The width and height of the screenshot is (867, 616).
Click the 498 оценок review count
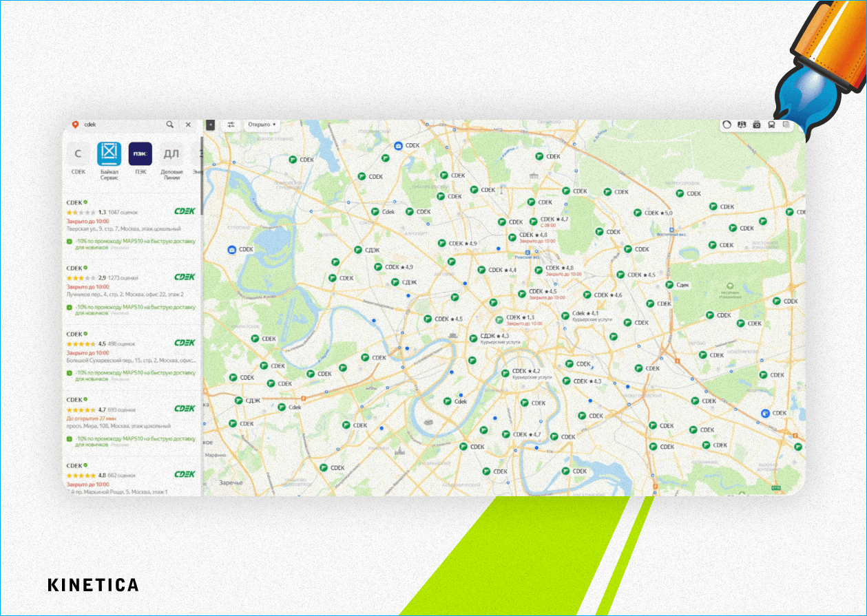(x=121, y=343)
